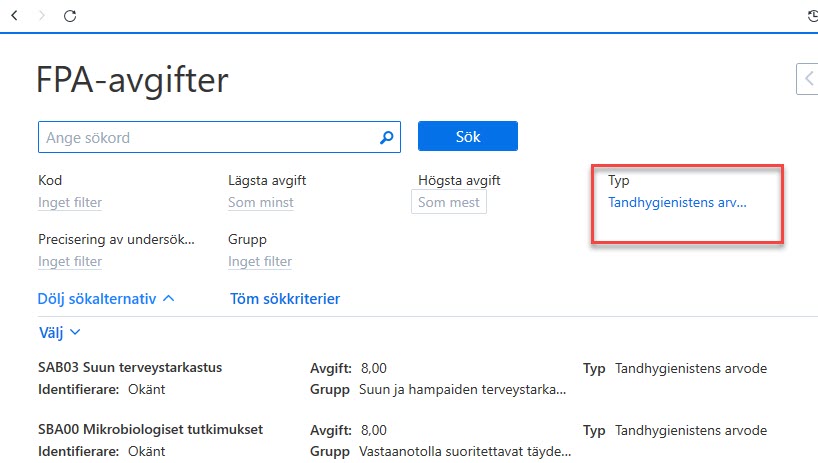This screenshot has height=463, width=818.
Task: Select 'SAB03 Suun terveystarkastus' row title
Action: (x=130, y=367)
